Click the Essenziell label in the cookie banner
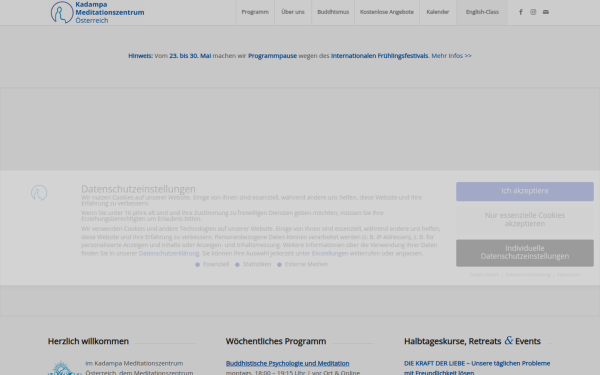Screen dimensions: 600x375 [x=216, y=264]
